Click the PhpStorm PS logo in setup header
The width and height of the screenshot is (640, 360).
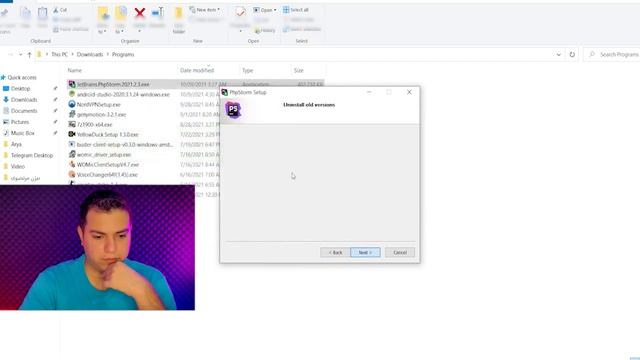click(x=233, y=109)
